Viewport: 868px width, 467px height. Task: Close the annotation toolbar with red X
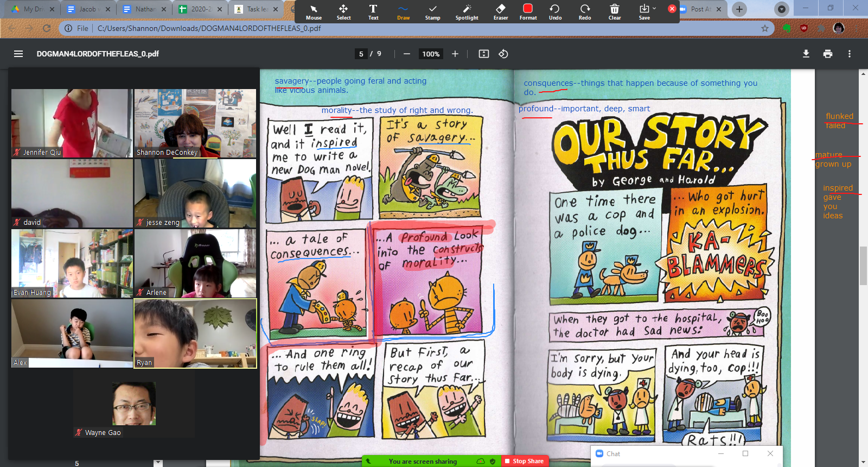[672, 9]
